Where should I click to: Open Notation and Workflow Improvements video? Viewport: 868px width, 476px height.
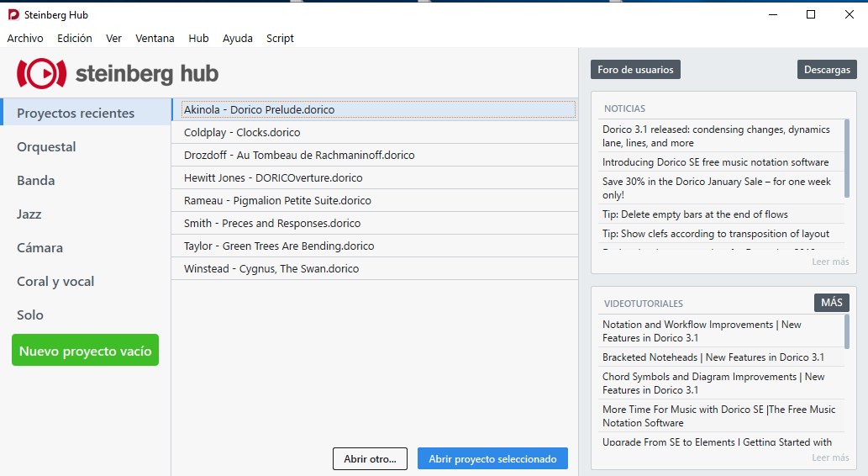pyautogui.click(x=721, y=331)
